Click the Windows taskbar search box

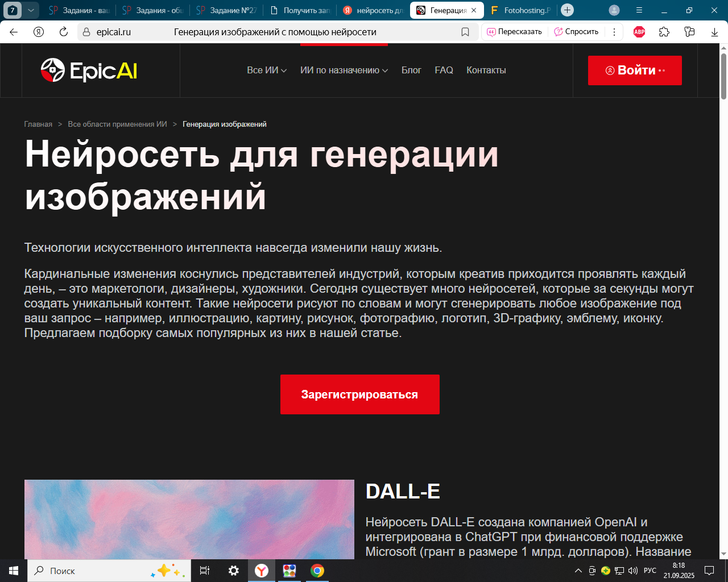(109, 571)
